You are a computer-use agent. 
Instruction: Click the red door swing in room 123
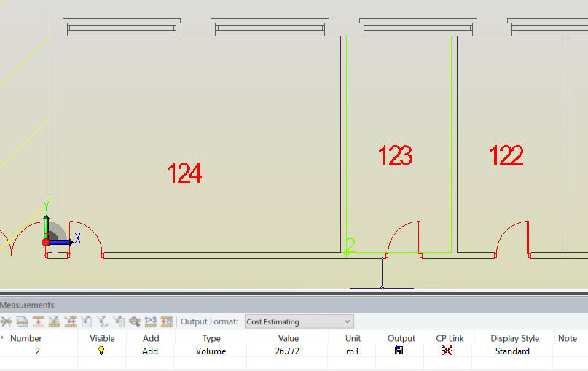[x=404, y=239]
